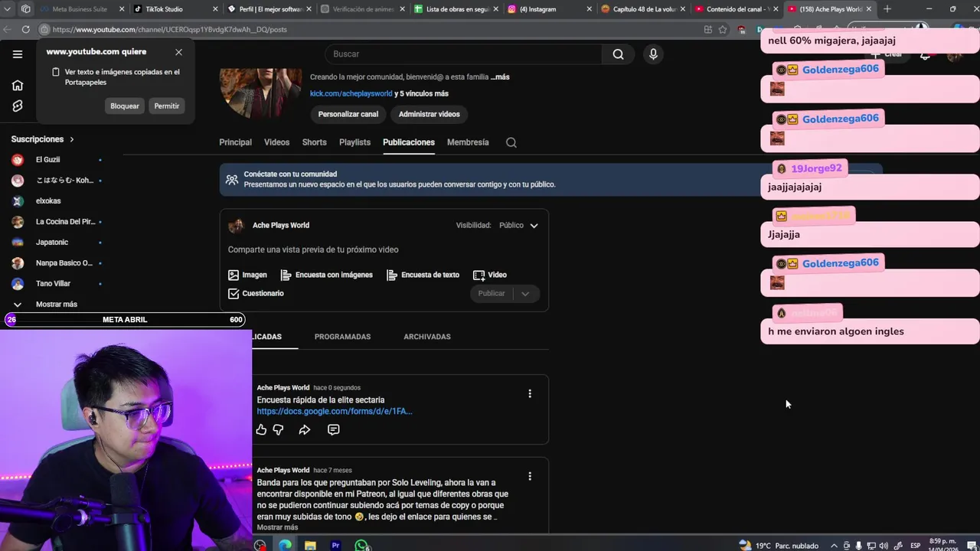Open Premiere Pro from the taskbar
Image resolution: width=980 pixels, height=551 pixels.
[335, 546]
